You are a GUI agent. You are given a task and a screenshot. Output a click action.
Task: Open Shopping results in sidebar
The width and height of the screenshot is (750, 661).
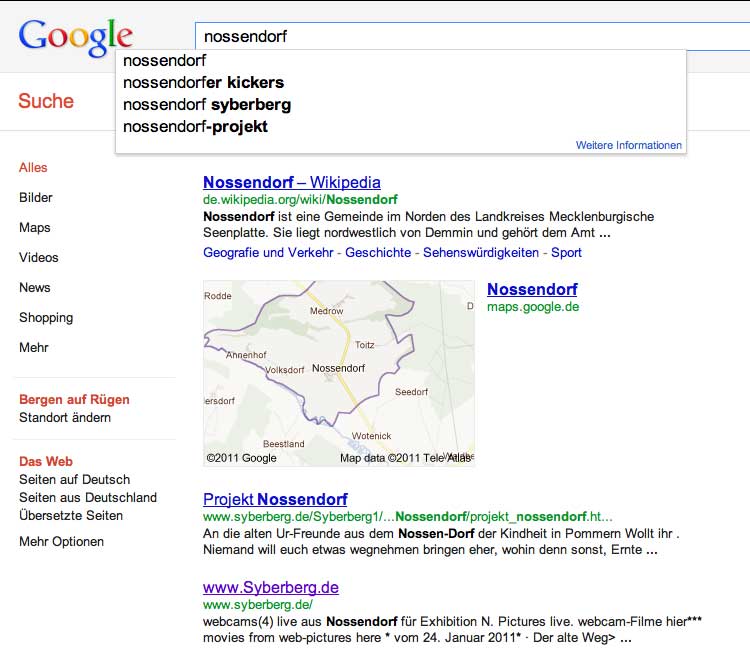(46, 318)
